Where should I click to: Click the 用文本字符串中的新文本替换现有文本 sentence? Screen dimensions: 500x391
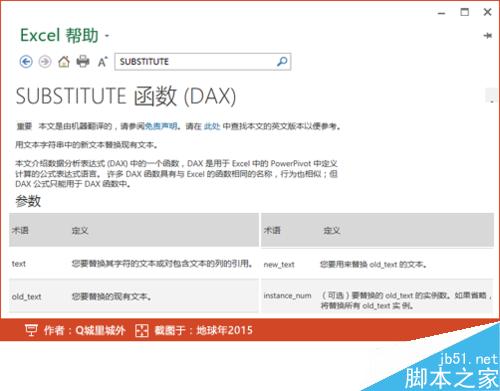click(x=87, y=145)
